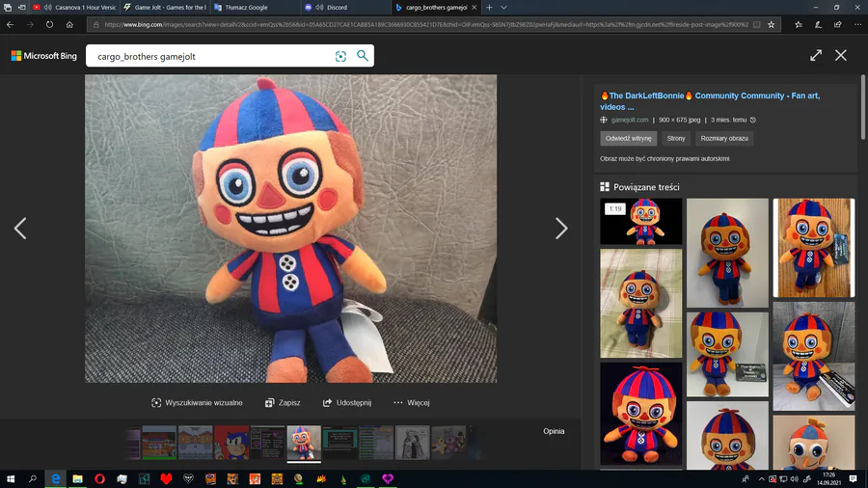
Task: Open the favorites hub icon
Action: pyautogui.click(x=799, y=24)
